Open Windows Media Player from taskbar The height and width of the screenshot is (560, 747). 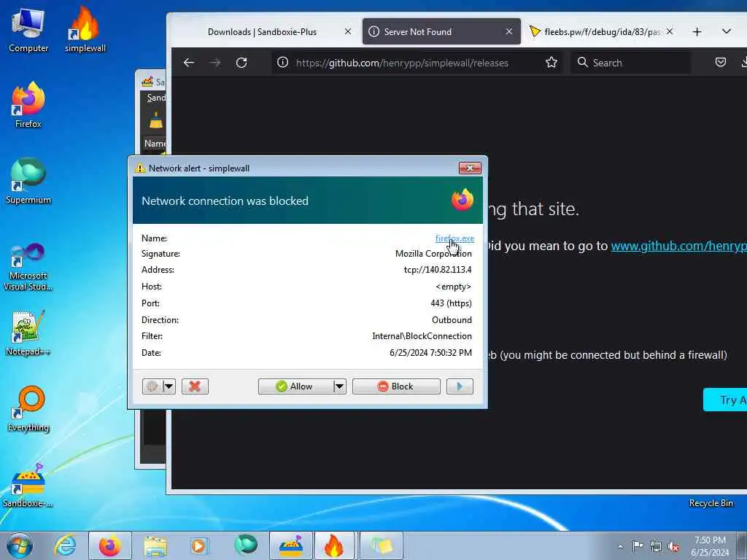(198, 545)
